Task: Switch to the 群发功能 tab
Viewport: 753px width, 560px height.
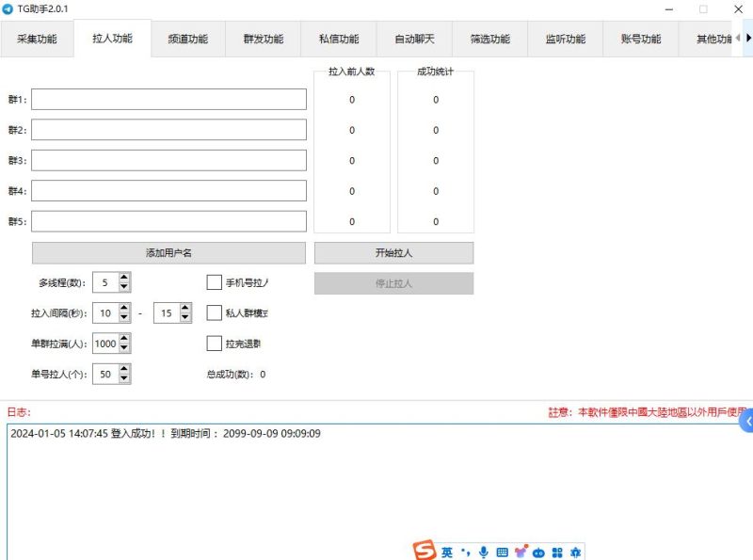Action: pos(264,40)
